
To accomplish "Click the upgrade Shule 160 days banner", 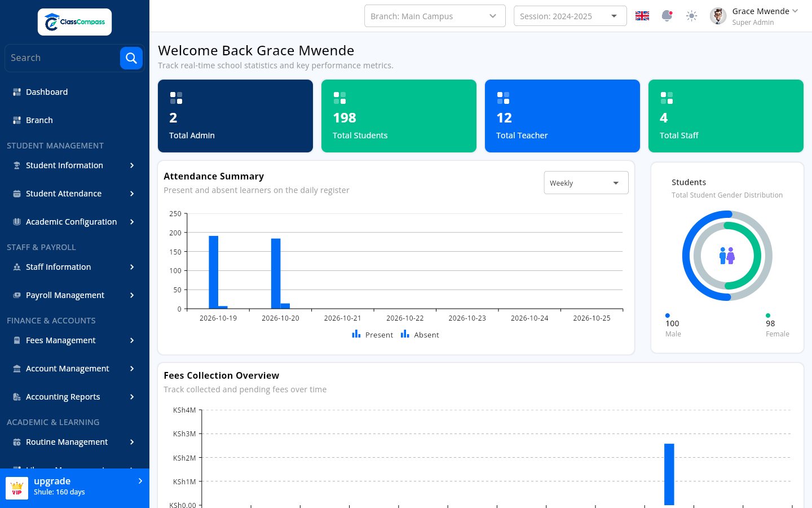I will (74, 488).
